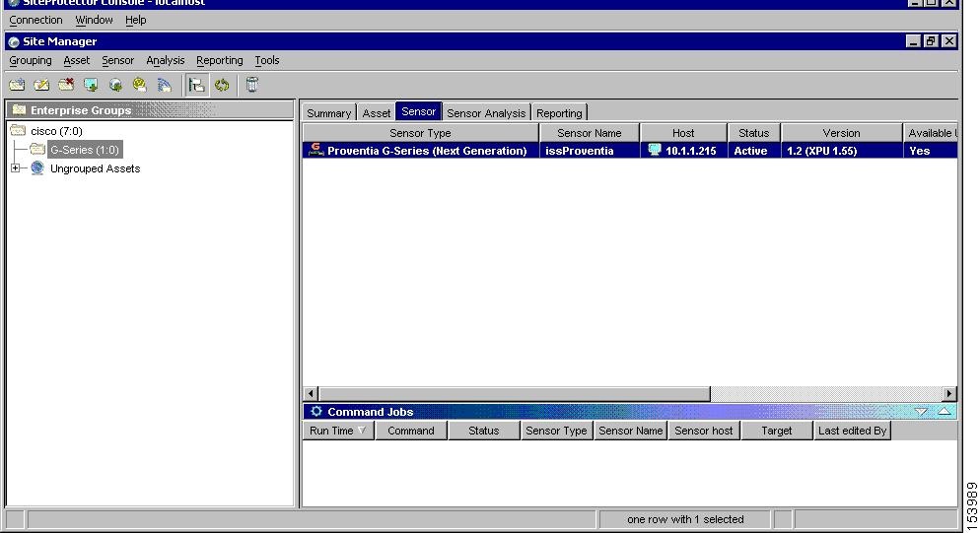Open the Reporting menu
This screenshot has width=980, height=533.
(220, 61)
